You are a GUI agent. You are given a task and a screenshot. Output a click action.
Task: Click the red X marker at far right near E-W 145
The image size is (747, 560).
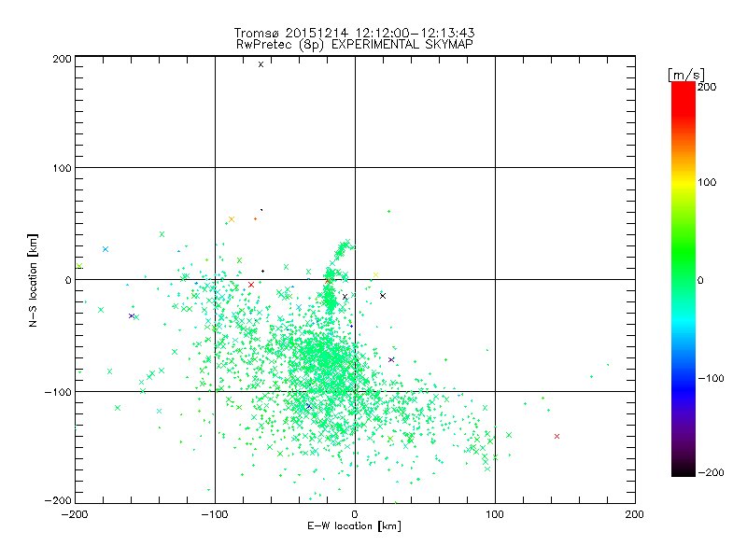pyautogui.click(x=557, y=436)
